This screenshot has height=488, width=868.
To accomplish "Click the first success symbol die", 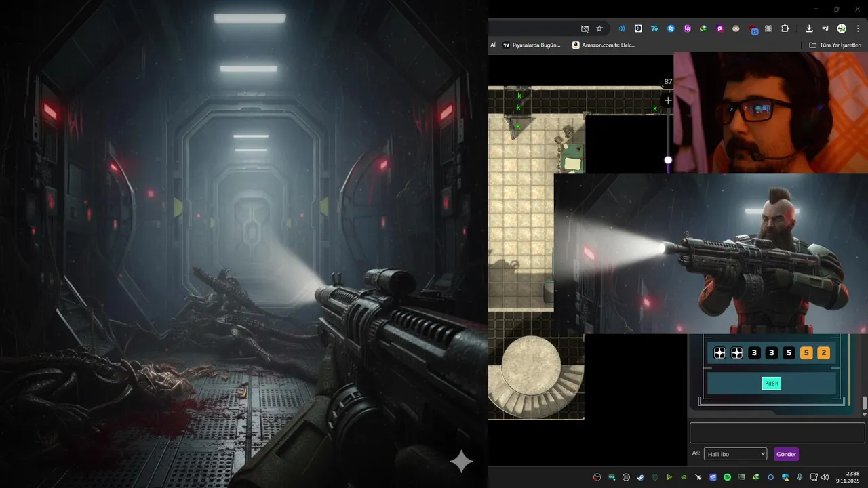I will (x=719, y=352).
